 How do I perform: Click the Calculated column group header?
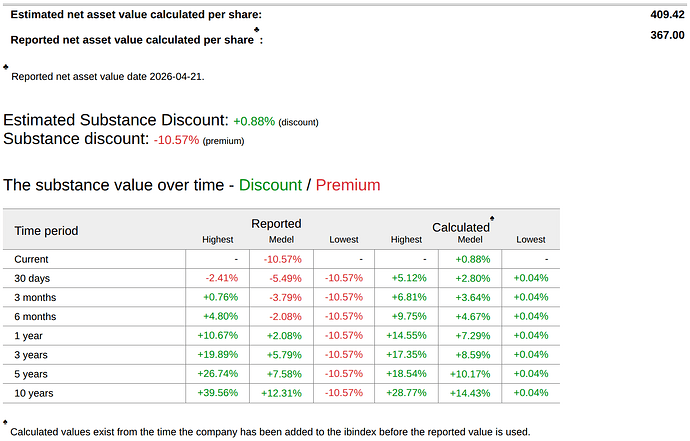(461, 228)
